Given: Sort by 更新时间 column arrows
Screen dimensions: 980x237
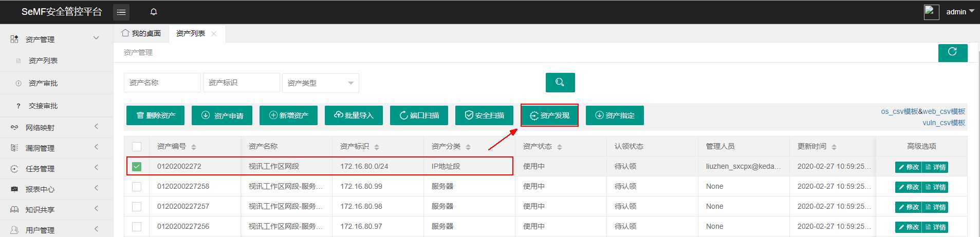Looking at the screenshot, I should 834,147.
